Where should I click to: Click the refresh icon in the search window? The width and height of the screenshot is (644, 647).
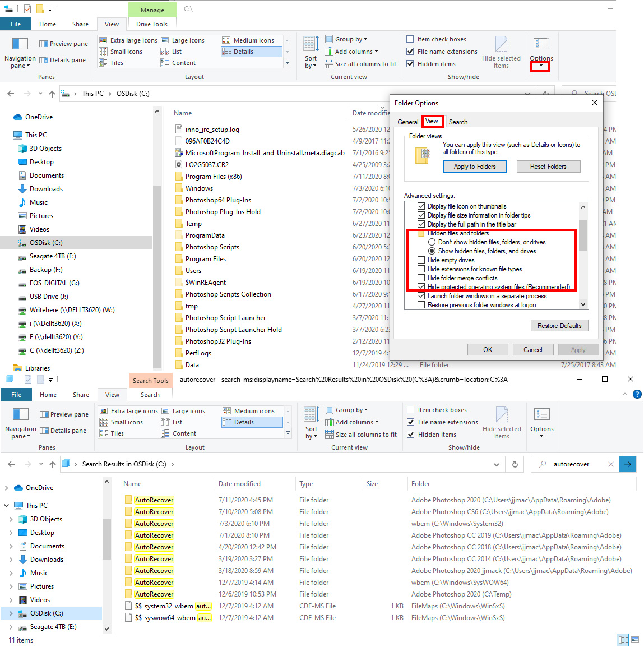515,464
